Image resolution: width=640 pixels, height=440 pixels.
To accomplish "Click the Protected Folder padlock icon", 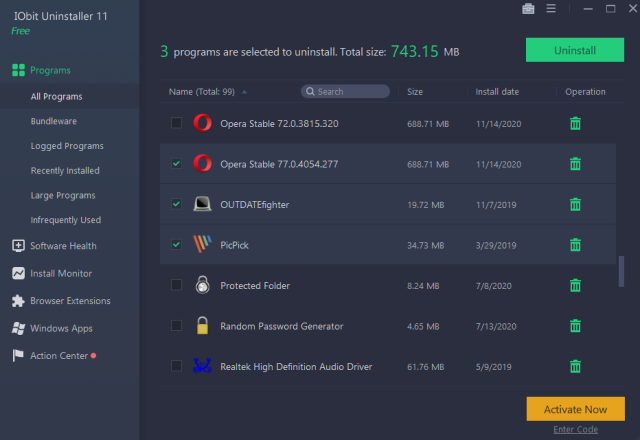I will tap(202, 284).
